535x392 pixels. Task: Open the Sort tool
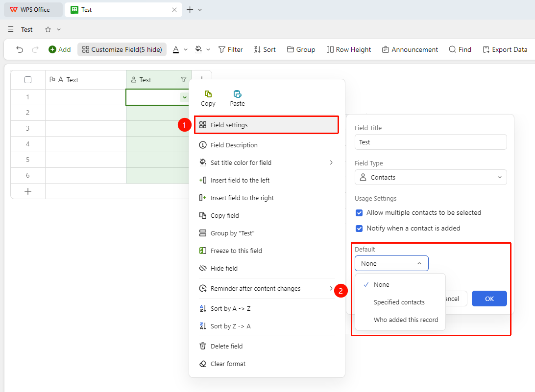pos(265,50)
